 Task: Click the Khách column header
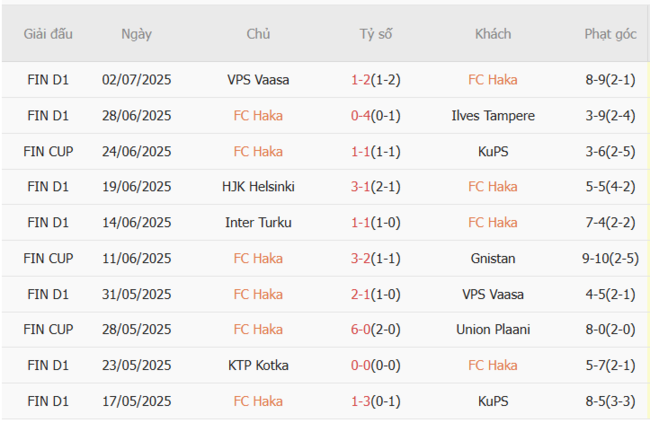click(x=492, y=34)
